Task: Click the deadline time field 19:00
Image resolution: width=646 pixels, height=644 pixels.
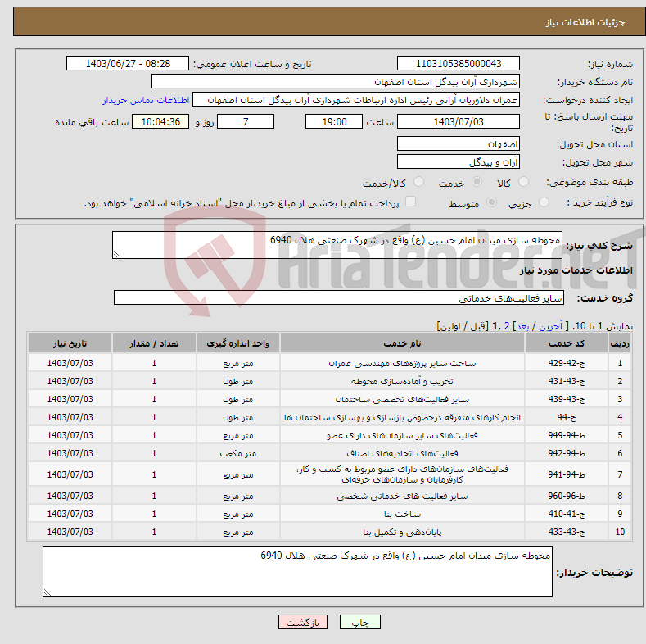Action: [x=334, y=121]
